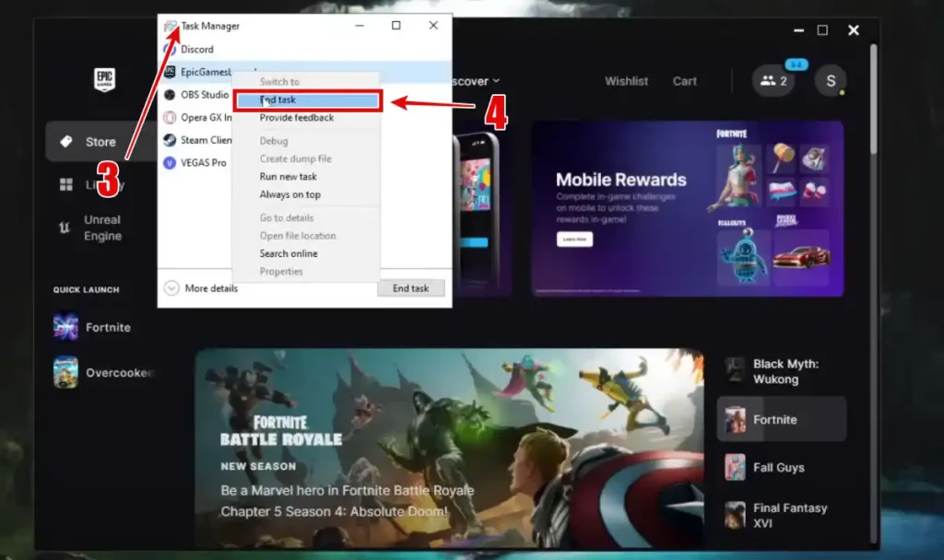Click the End task button in Task Manager

[411, 288]
